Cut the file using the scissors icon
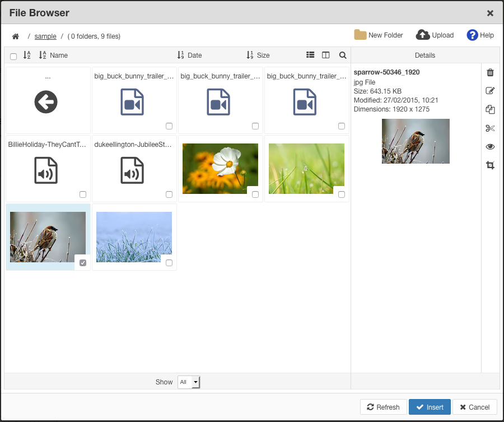 490,128
